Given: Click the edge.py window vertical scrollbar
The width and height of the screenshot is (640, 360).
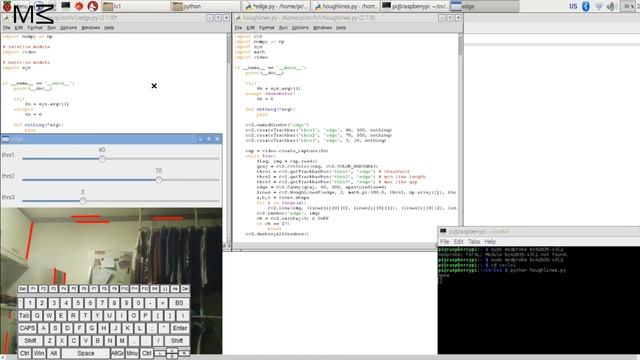Looking at the screenshot, I should coord(229,139).
